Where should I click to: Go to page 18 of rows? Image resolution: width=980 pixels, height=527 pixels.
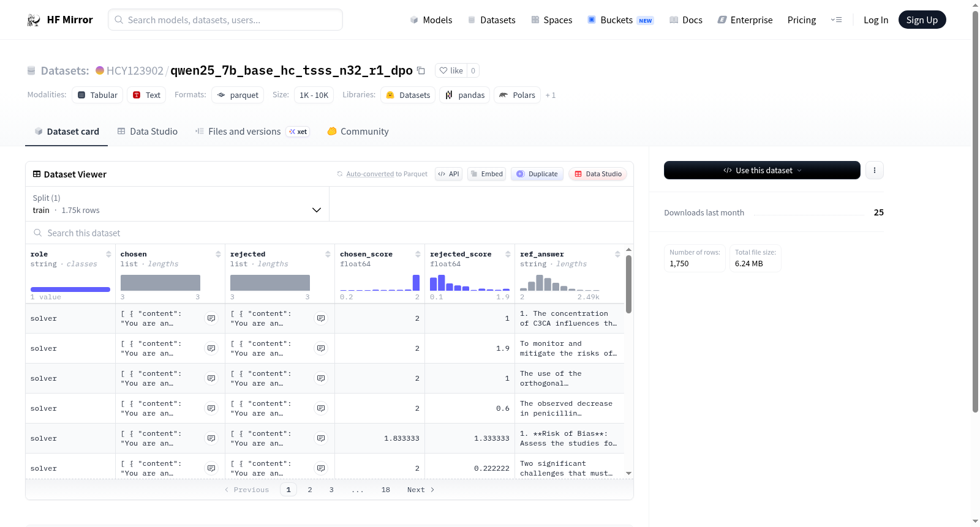click(x=386, y=490)
